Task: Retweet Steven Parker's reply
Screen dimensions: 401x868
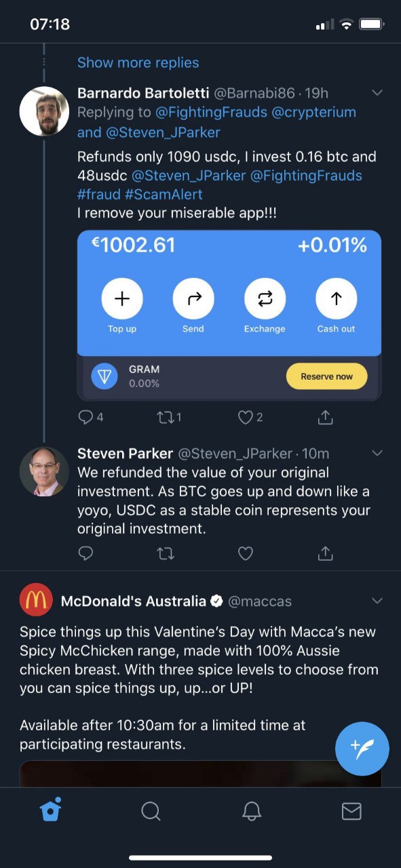Action: tap(166, 554)
